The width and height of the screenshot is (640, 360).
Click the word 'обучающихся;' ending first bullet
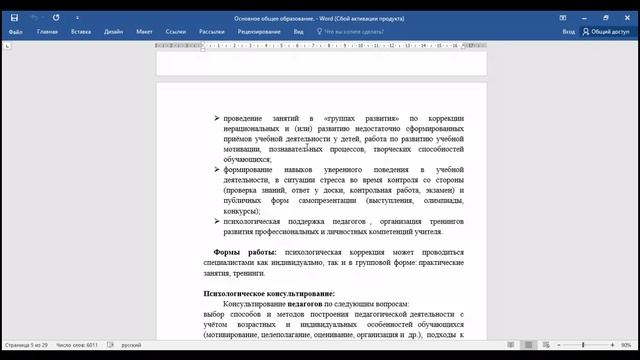(247, 160)
